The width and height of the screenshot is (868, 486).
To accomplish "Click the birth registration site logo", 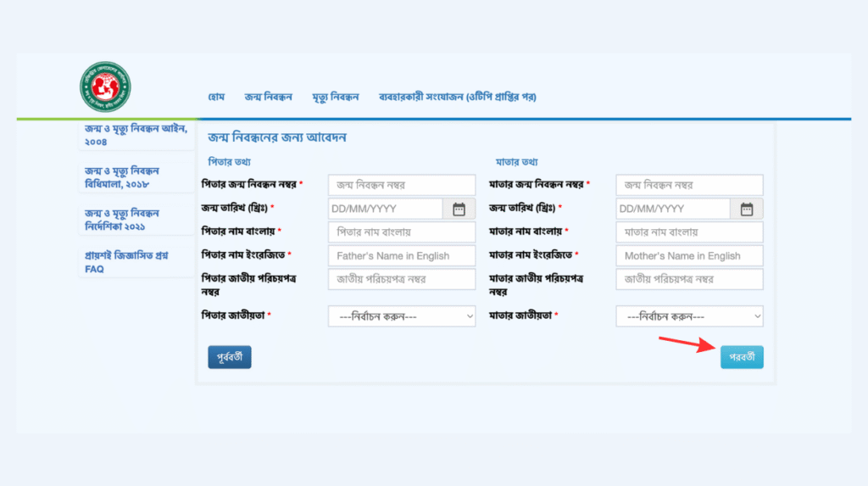I will [x=106, y=87].
